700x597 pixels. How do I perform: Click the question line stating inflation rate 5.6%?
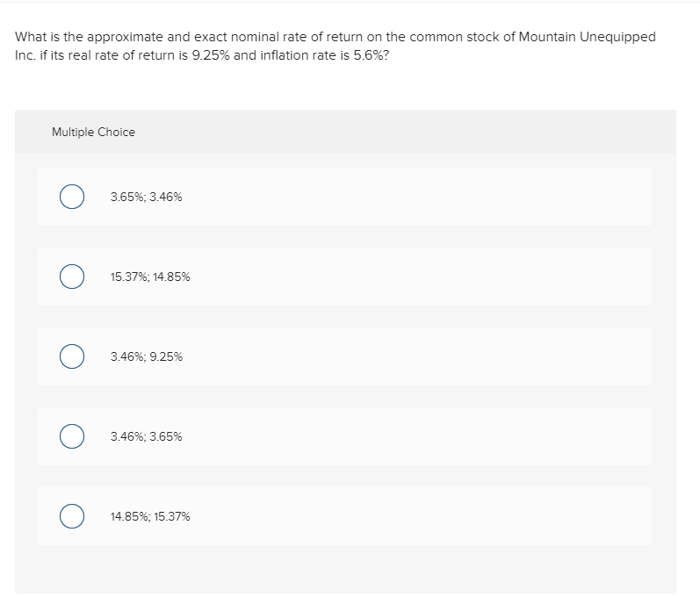(x=202, y=55)
